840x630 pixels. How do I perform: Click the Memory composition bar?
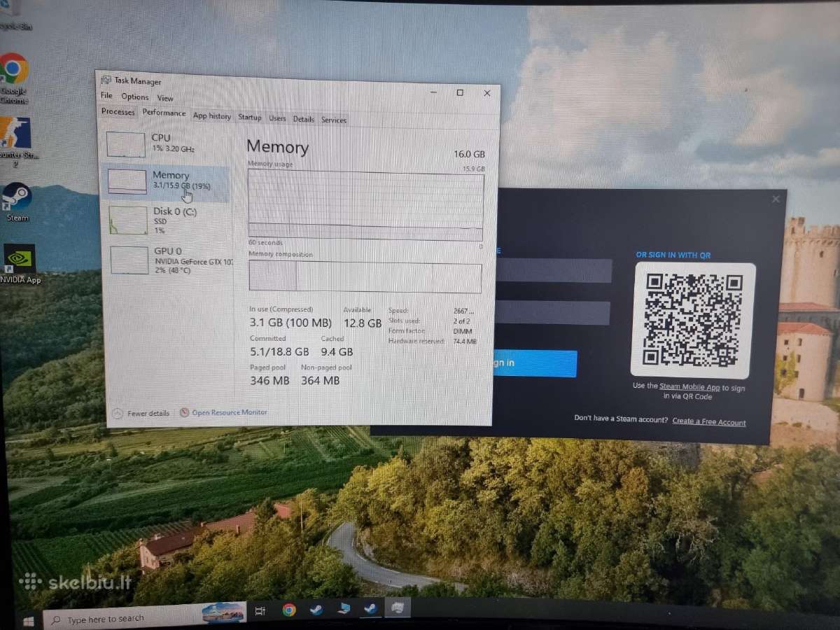365,277
